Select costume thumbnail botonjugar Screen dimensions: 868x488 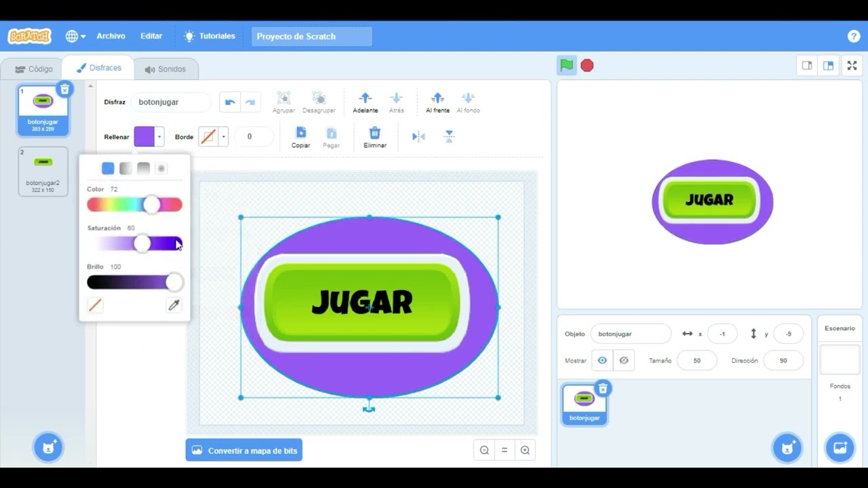43,109
